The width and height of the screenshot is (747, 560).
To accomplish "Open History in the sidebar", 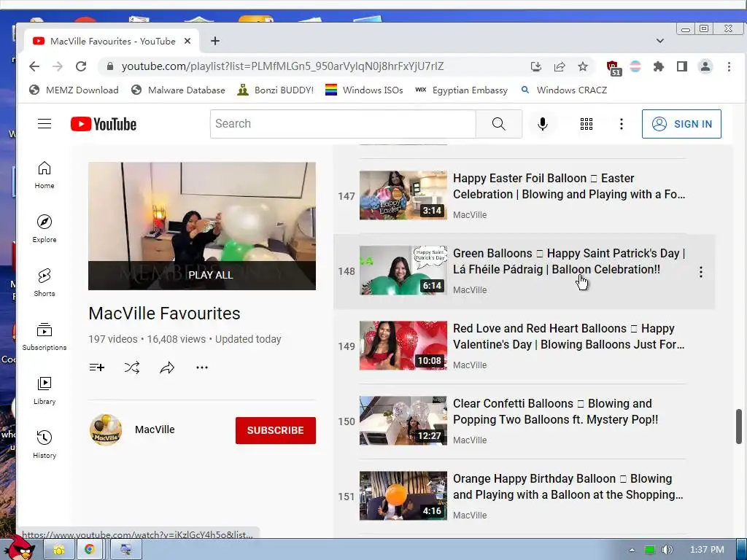I will [x=44, y=444].
